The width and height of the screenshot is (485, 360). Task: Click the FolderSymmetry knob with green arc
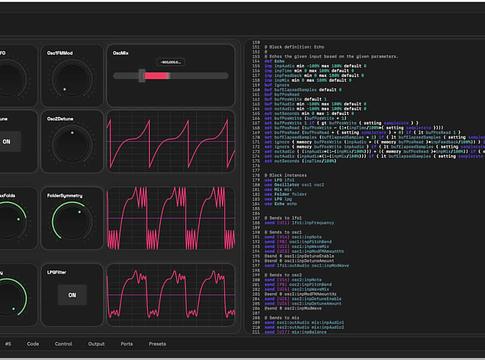(72, 221)
